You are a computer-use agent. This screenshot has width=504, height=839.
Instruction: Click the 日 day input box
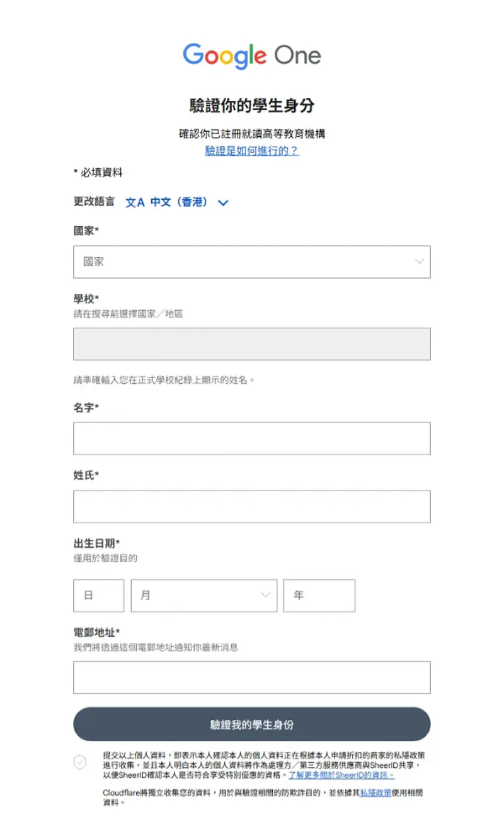(x=99, y=596)
